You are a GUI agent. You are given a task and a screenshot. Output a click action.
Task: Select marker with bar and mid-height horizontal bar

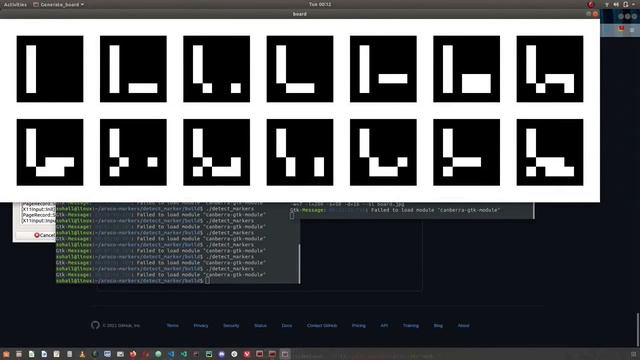pyautogui.click(x=383, y=69)
